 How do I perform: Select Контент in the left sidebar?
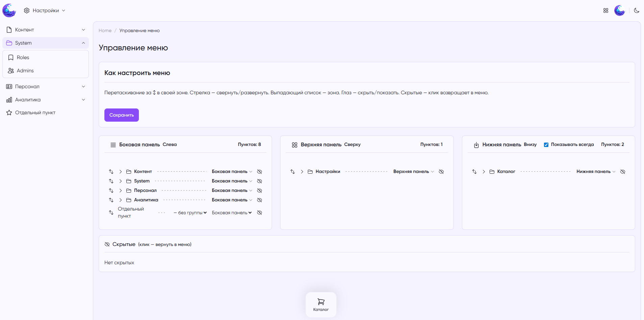tap(24, 29)
